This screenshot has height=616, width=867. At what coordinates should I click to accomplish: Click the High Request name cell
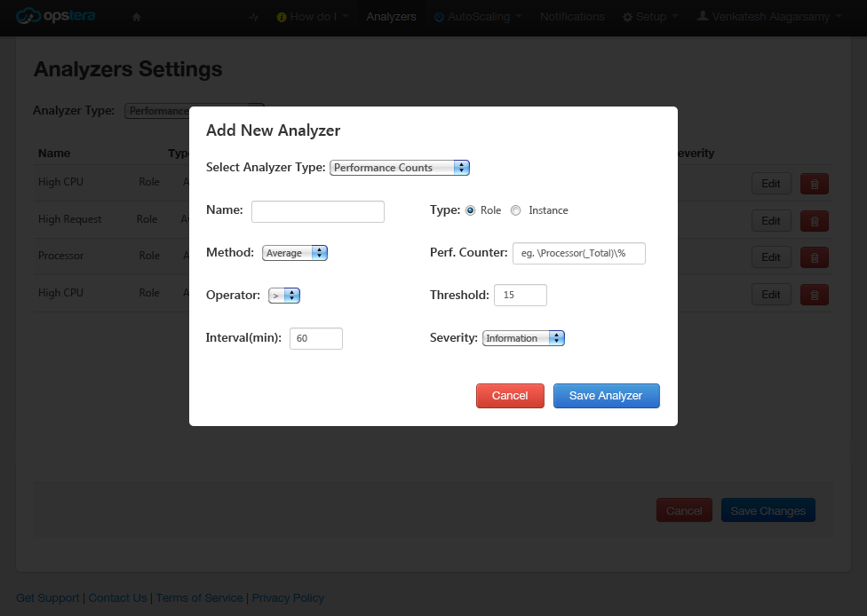click(69, 219)
